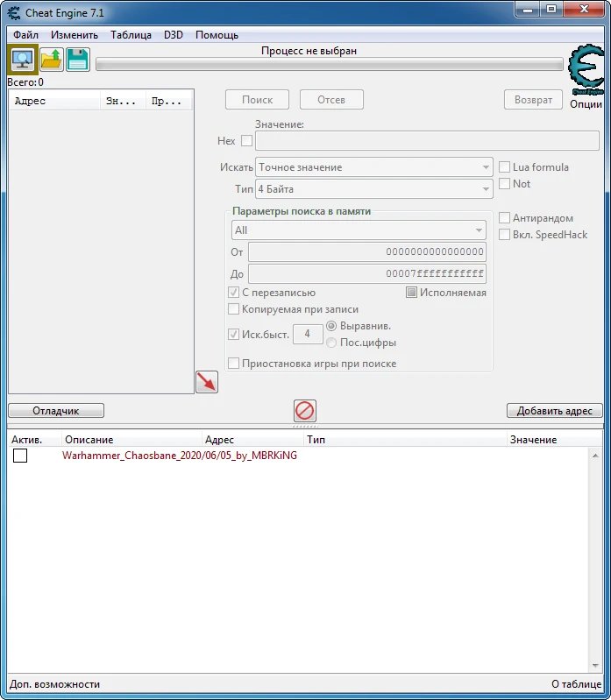Screen dimensions: 611x700
Task: Open the Помощь menu
Action: click(x=217, y=35)
